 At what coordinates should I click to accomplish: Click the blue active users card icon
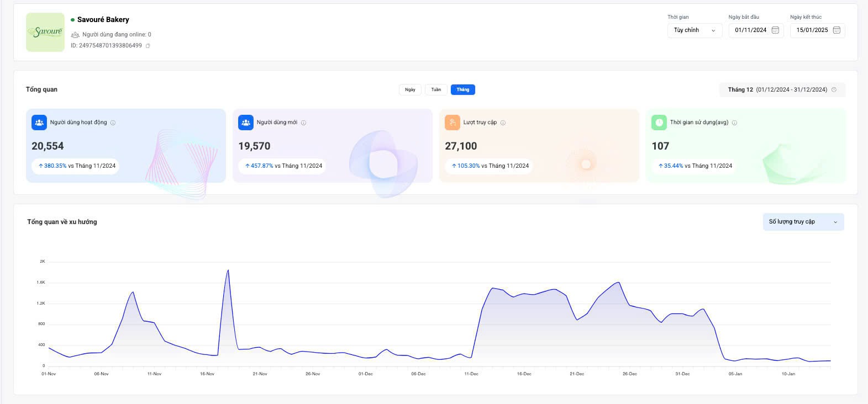coord(39,123)
